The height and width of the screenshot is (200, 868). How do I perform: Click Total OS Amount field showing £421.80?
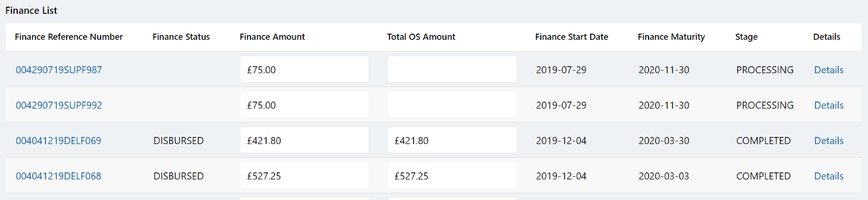point(452,140)
